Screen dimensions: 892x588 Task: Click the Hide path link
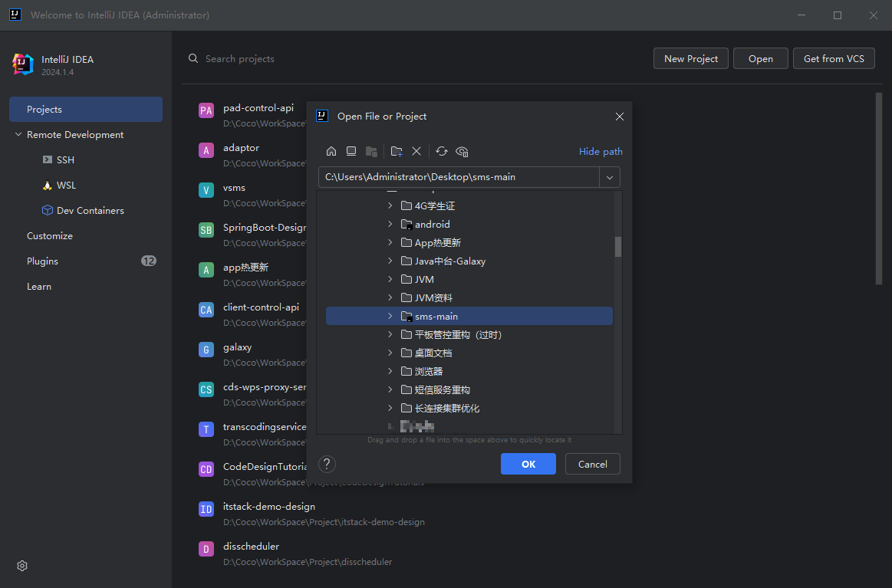601,151
